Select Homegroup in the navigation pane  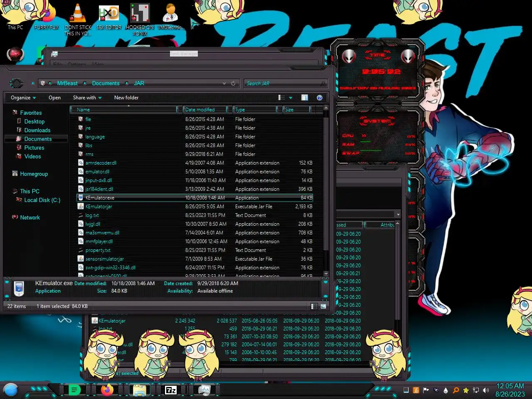pos(34,174)
